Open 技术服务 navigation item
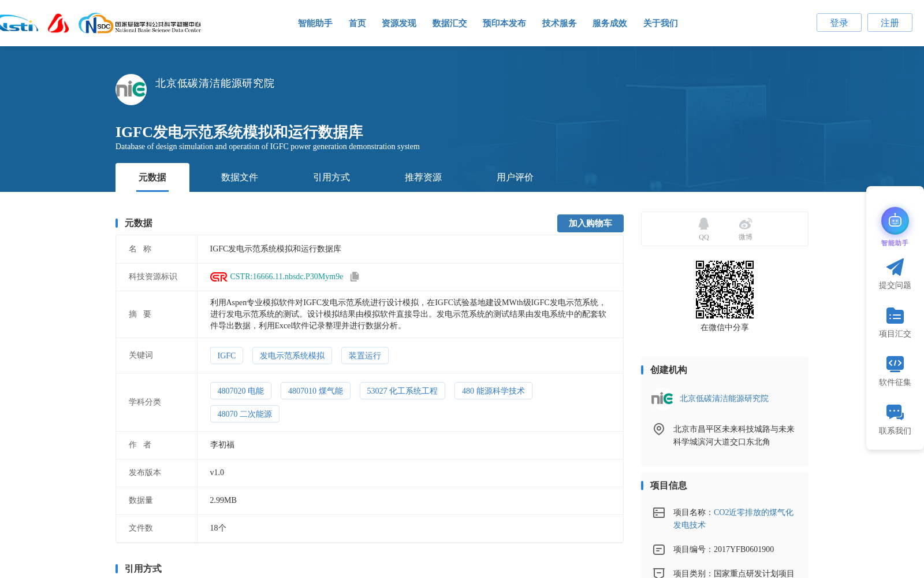Image resolution: width=924 pixels, height=578 pixels. pos(559,23)
